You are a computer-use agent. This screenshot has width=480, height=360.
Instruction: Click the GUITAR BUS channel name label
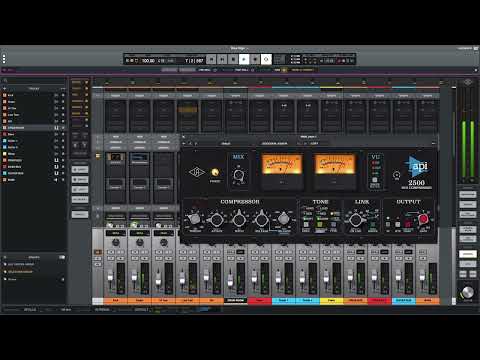[403, 301]
